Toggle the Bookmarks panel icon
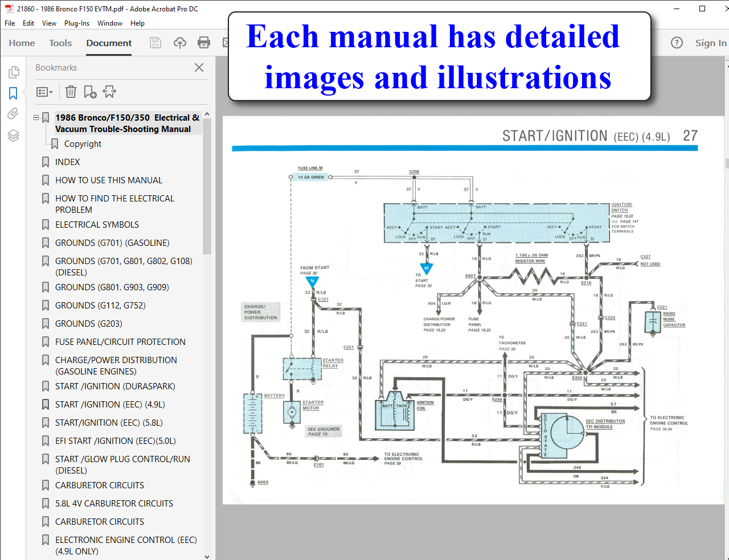The width and height of the screenshot is (729, 560). 13,93
